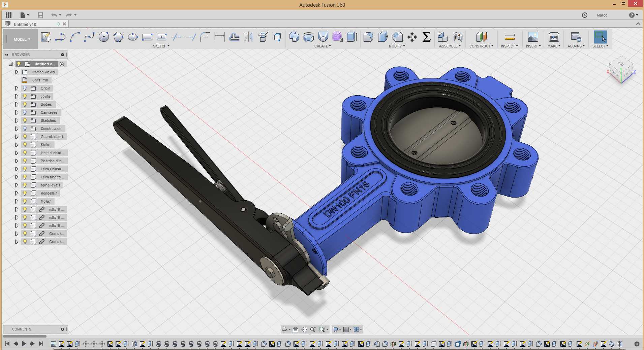Image resolution: width=644 pixels, height=350 pixels.
Task: Toggle lightbulb for Molla:1 component
Action: pyautogui.click(x=25, y=201)
